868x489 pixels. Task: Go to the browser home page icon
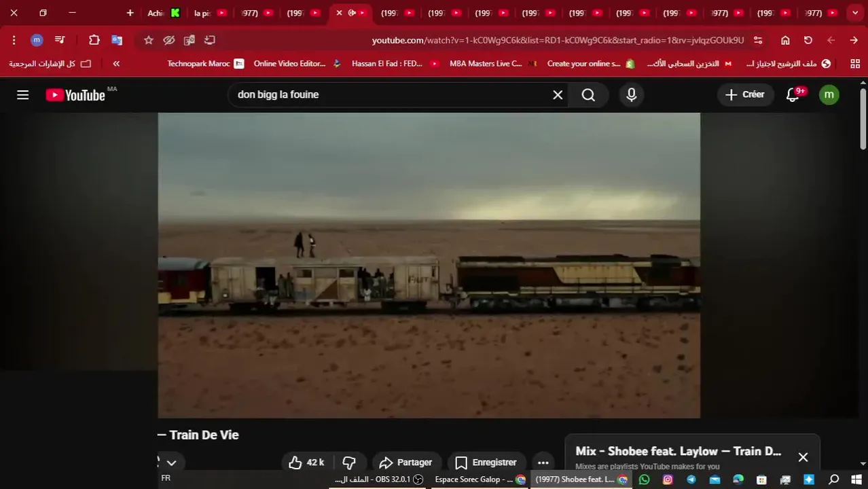pyautogui.click(x=785, y=40)
